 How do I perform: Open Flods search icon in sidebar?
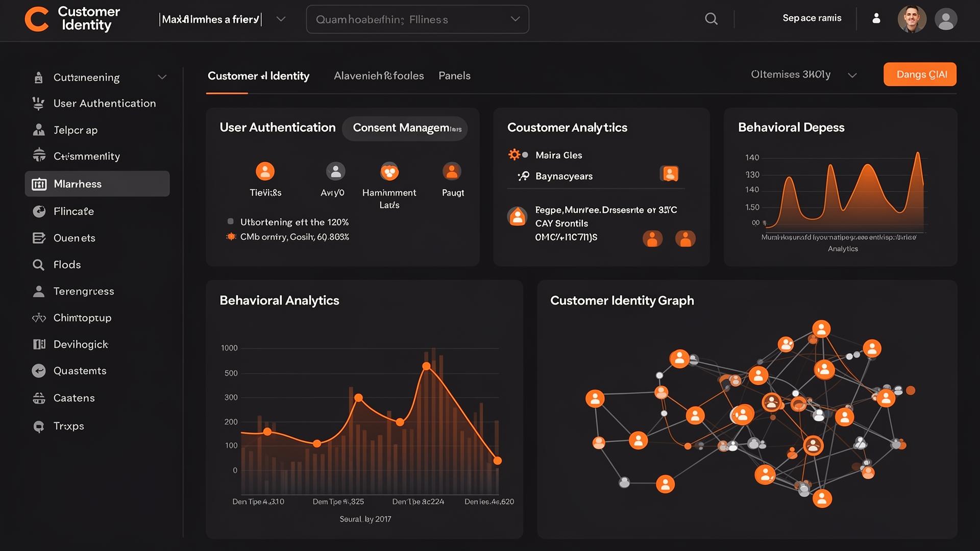click(38, 265)
